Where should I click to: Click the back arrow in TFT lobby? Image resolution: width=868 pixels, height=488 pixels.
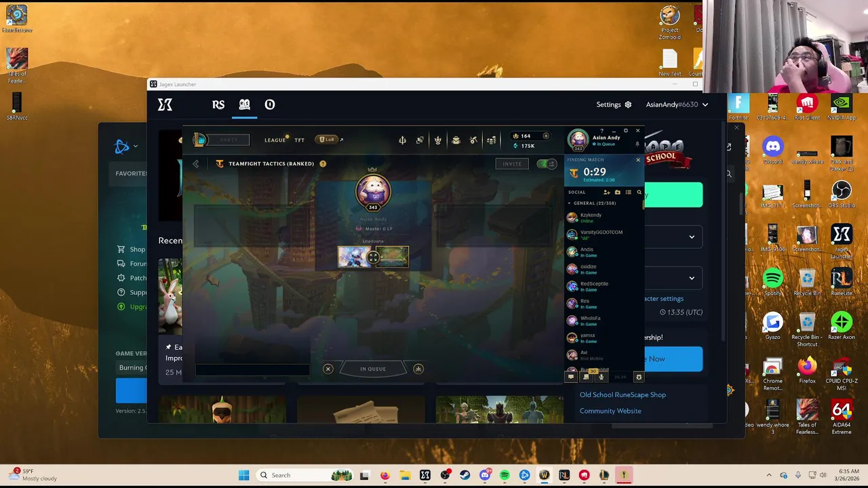pos(195,164)
